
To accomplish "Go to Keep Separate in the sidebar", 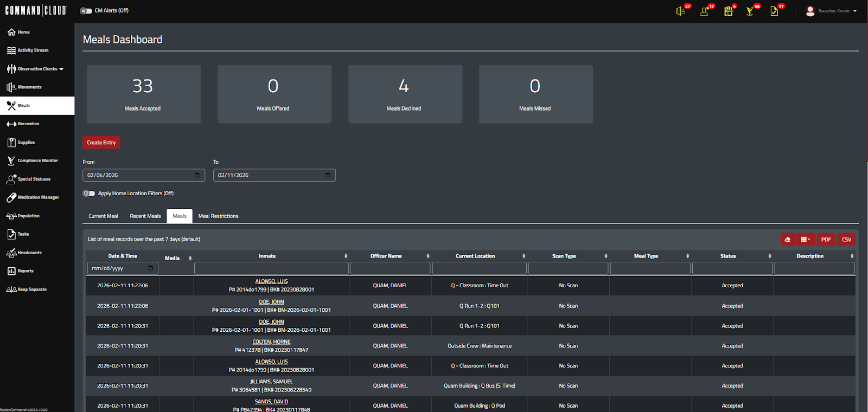I will click(37, 289).
